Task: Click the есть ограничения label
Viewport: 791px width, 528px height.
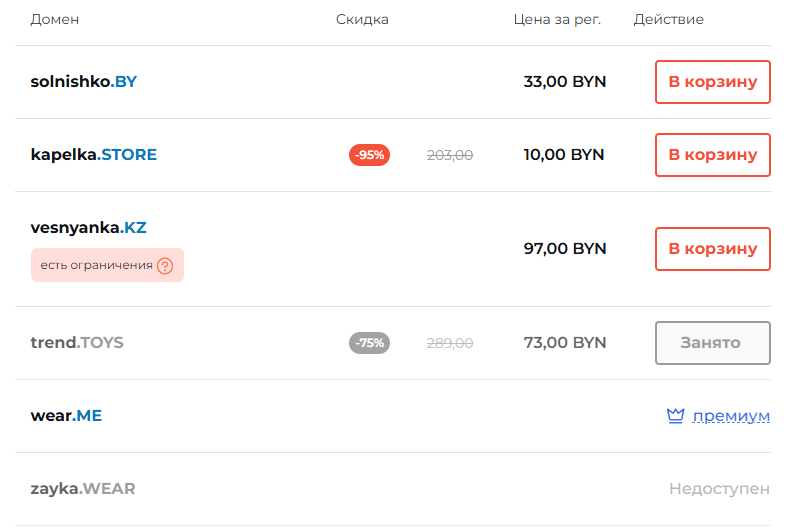Action: (96, 266)
